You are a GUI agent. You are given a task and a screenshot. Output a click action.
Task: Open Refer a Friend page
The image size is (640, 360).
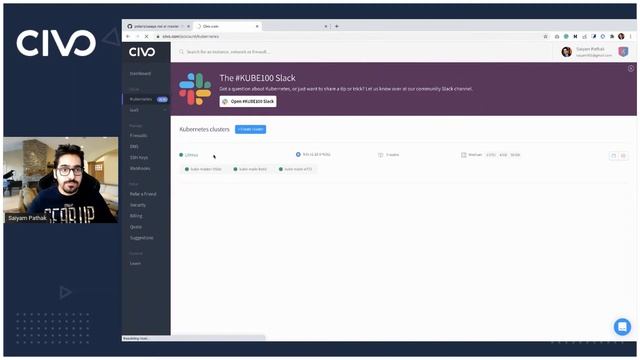coord(143,194)
